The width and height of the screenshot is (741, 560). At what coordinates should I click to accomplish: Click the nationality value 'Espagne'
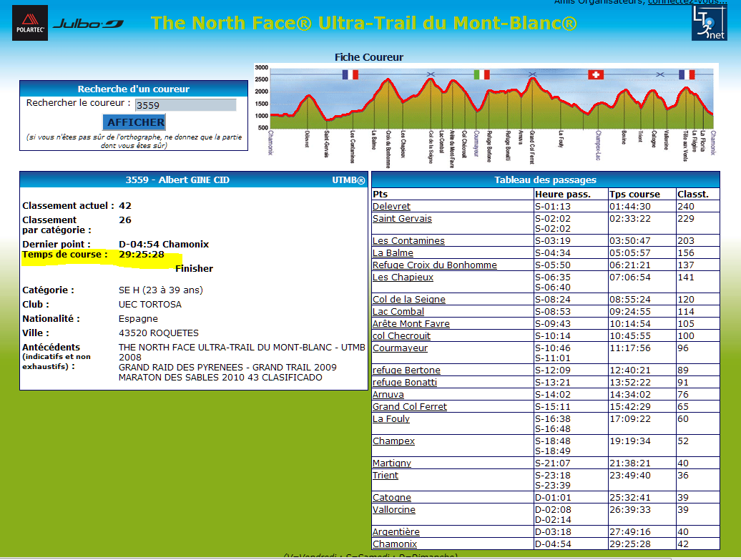(x=138, y=319)
